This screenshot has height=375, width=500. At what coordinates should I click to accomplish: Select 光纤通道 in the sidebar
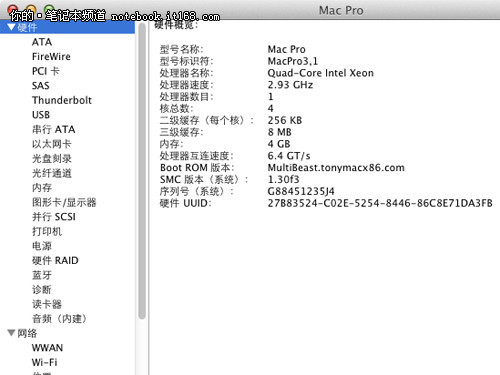point(52,173)
